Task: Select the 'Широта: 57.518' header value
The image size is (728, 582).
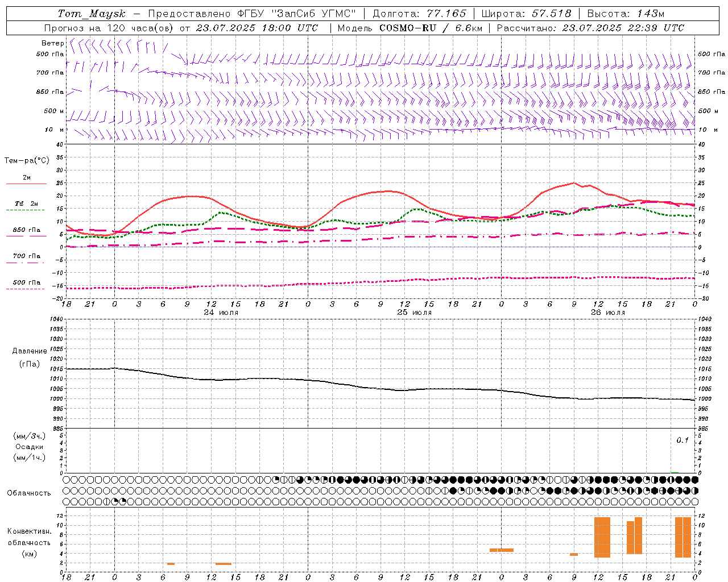Action: pyautogui.click(x=526, y=14)
